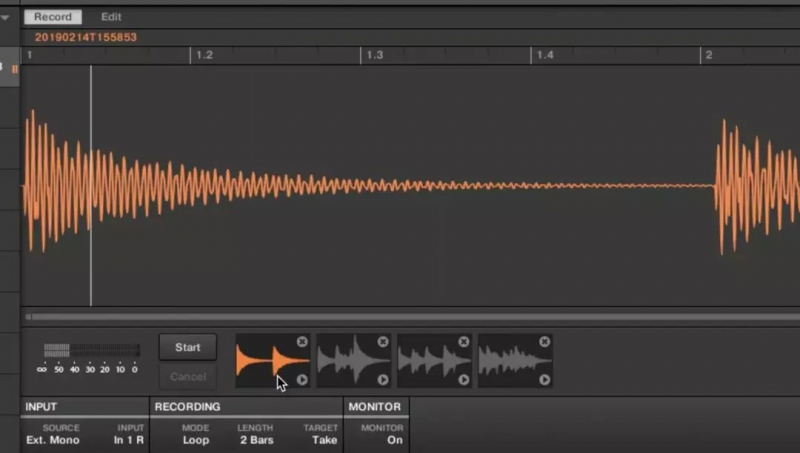Select the first orange take thumbnail
Viewport: 800px width, 453px height.
click(272, 361)
